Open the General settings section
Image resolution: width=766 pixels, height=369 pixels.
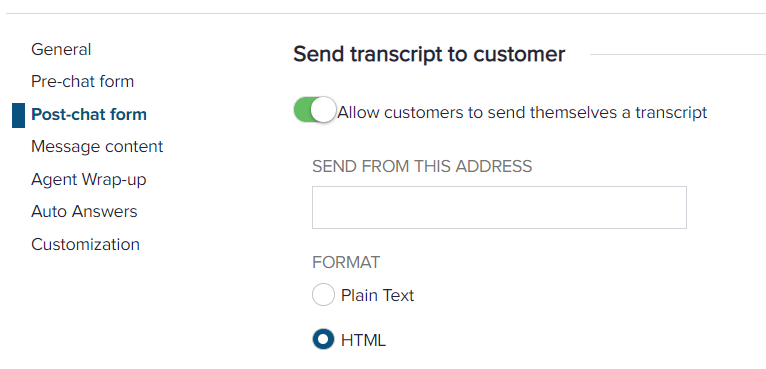(61, 49)
